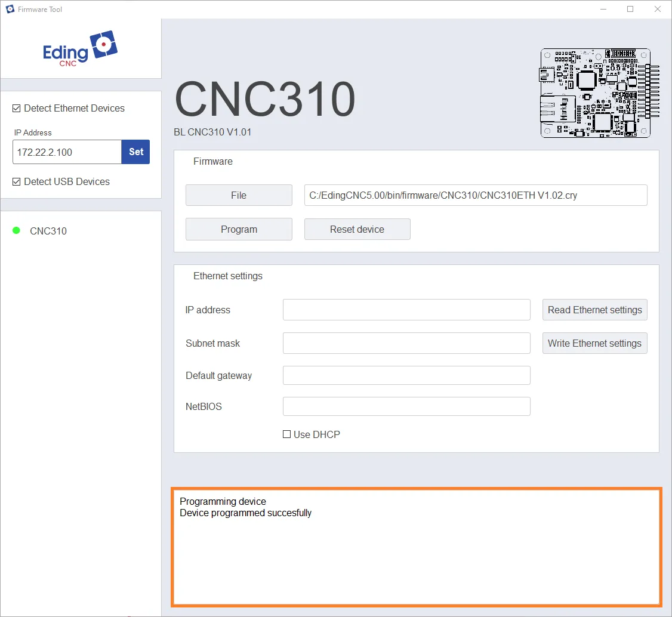Focus the sidebar IP Address field
Image resolution: width=672 pixels, height=617 pixels.
click(67, 152)
